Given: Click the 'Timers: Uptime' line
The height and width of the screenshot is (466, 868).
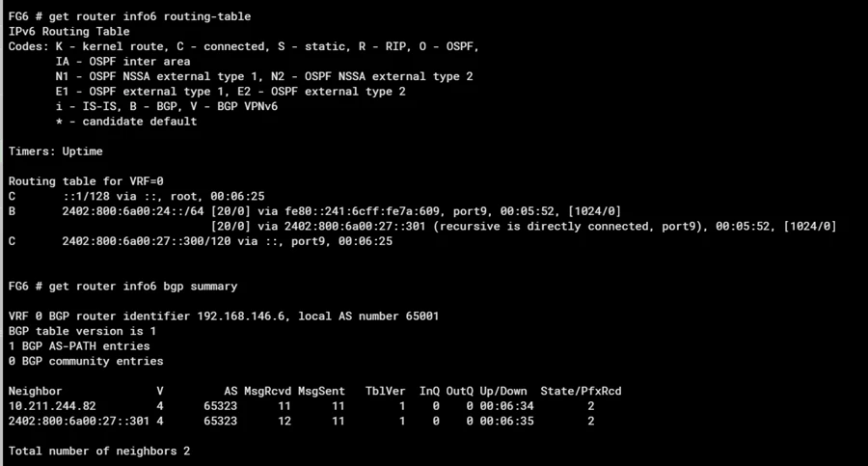Looking at the screenshot, I should tap(55, 151).
